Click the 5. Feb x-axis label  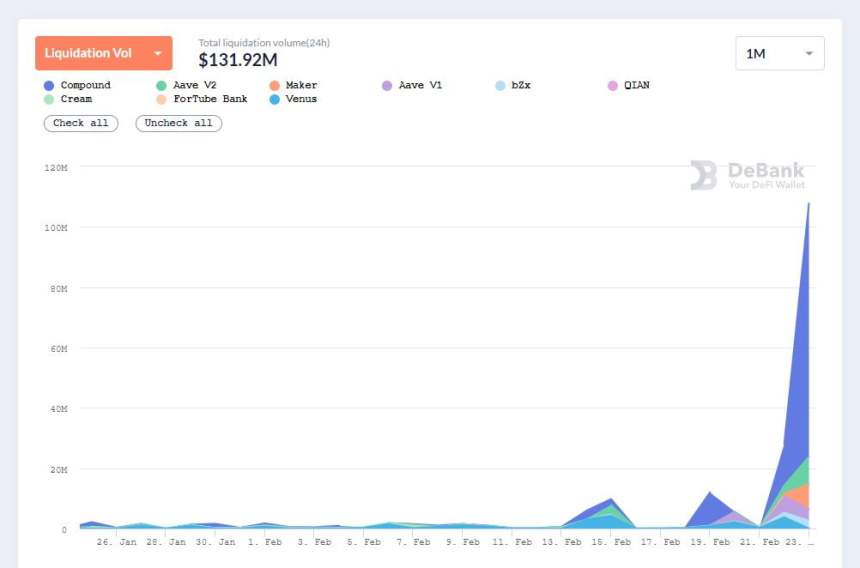pyautogui.click(x=364, y=542)
